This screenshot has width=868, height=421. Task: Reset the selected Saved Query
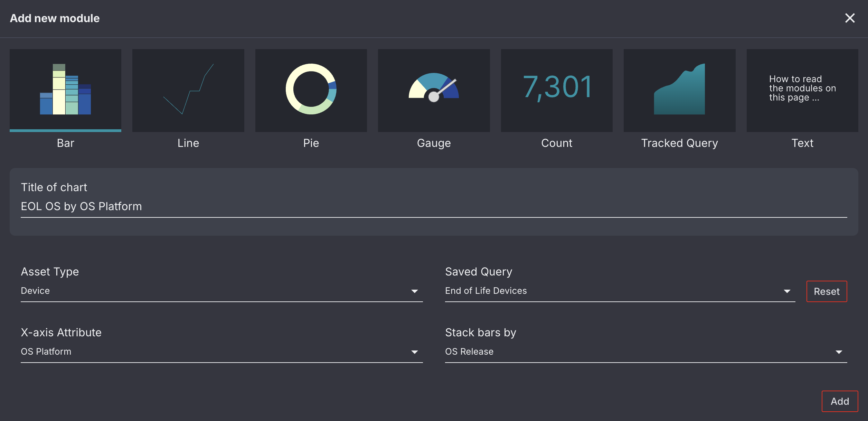click(827, 291)
